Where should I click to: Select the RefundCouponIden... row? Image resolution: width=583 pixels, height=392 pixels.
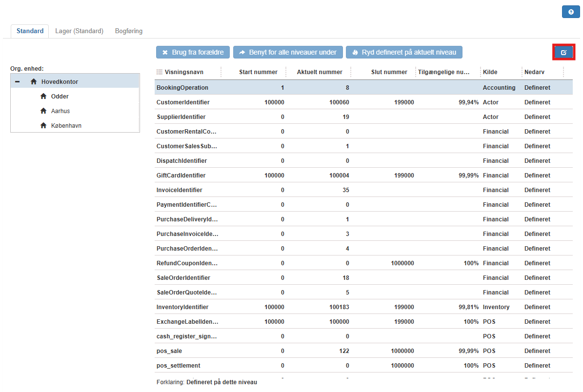click(363, 263)
